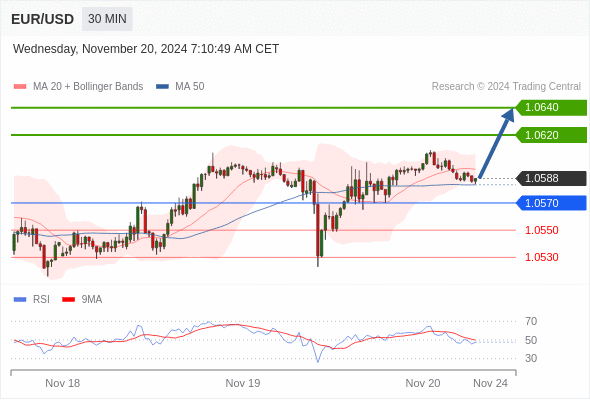Click 'Research © 2024 Trading Central' credit
This screenshot has width=590, height=400.
coord(506,87)
